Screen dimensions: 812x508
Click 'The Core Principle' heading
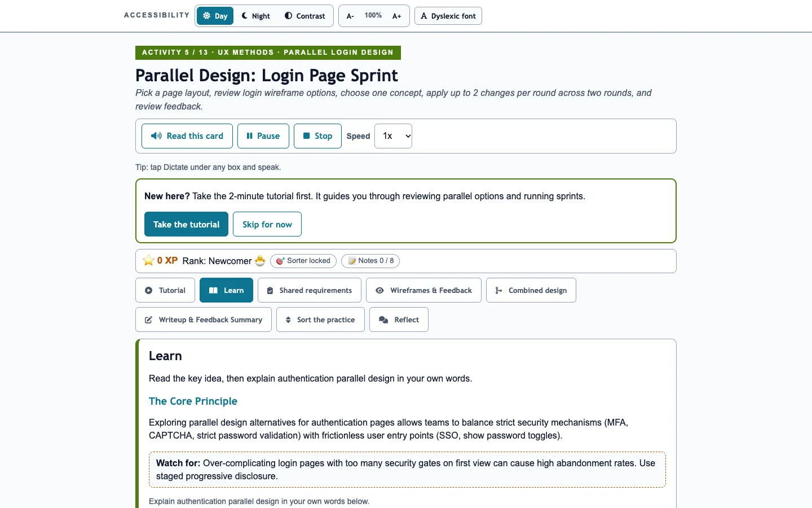[193, 401]
